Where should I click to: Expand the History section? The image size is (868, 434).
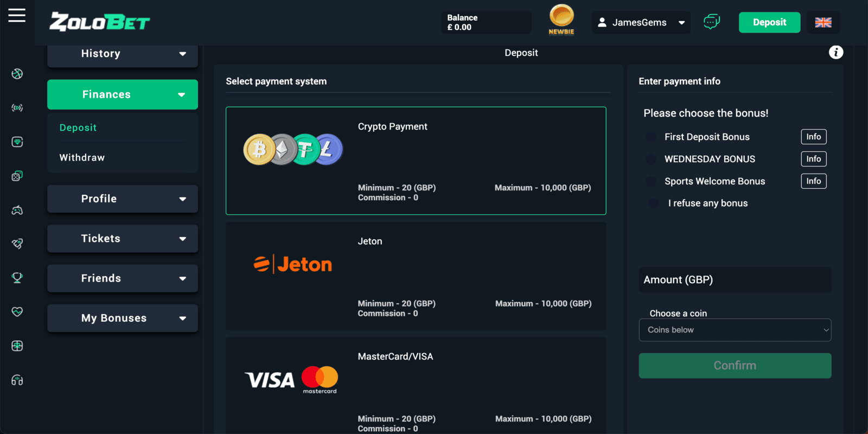[123, 54]
